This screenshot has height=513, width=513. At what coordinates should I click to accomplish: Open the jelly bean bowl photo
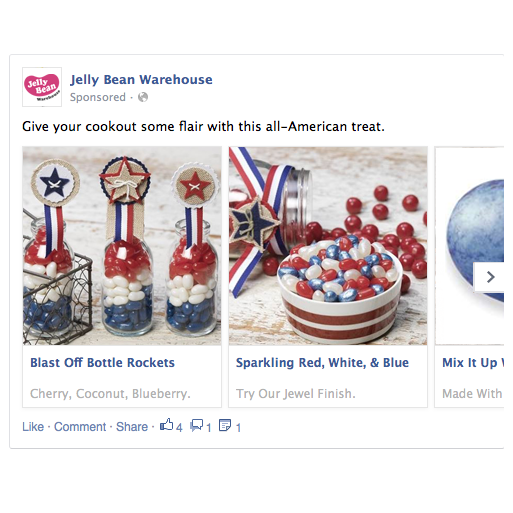(328, 246)
